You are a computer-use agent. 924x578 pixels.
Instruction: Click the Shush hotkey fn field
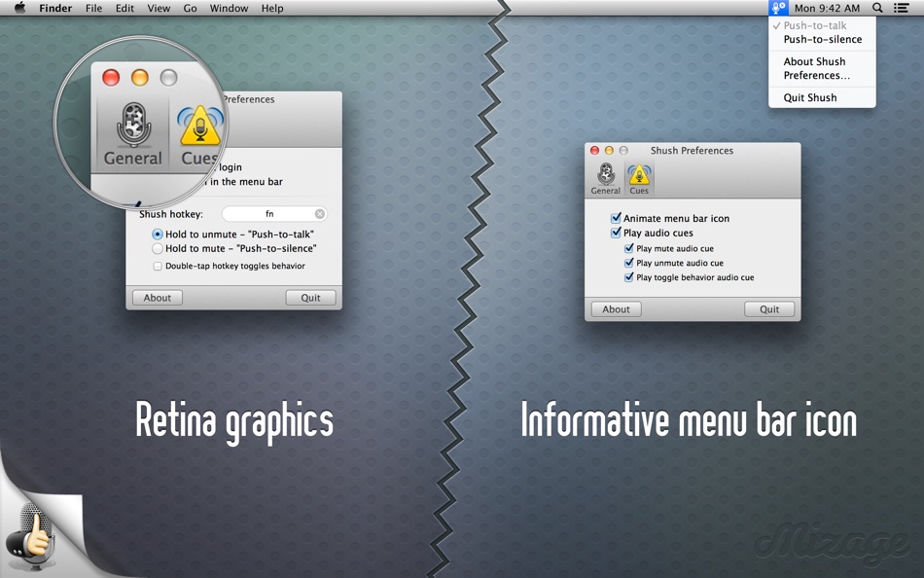(x=274, y=214)
